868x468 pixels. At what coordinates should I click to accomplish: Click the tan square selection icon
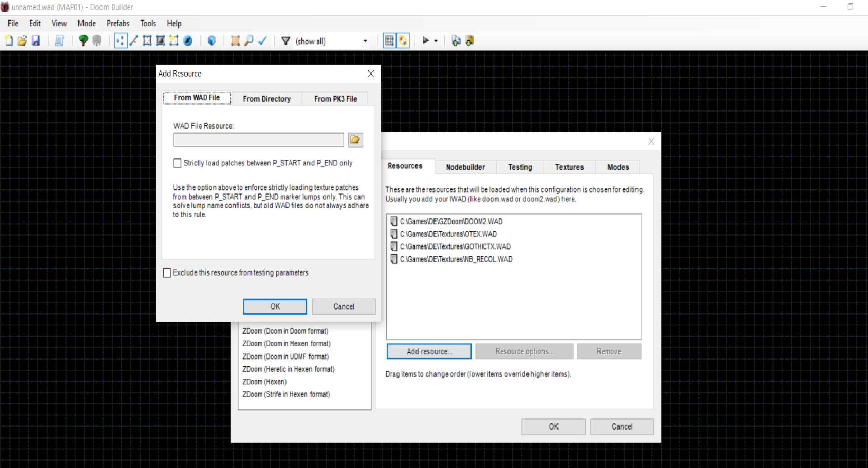pos(235,41)
